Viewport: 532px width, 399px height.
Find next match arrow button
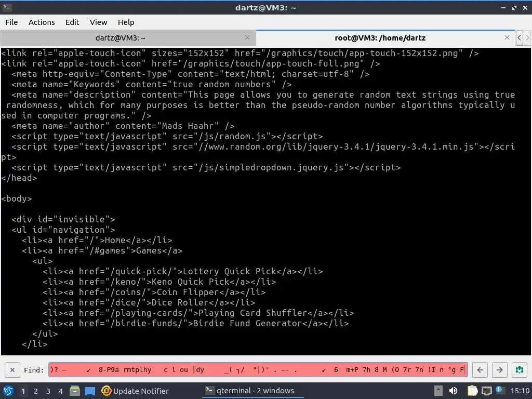click(499, 370)
